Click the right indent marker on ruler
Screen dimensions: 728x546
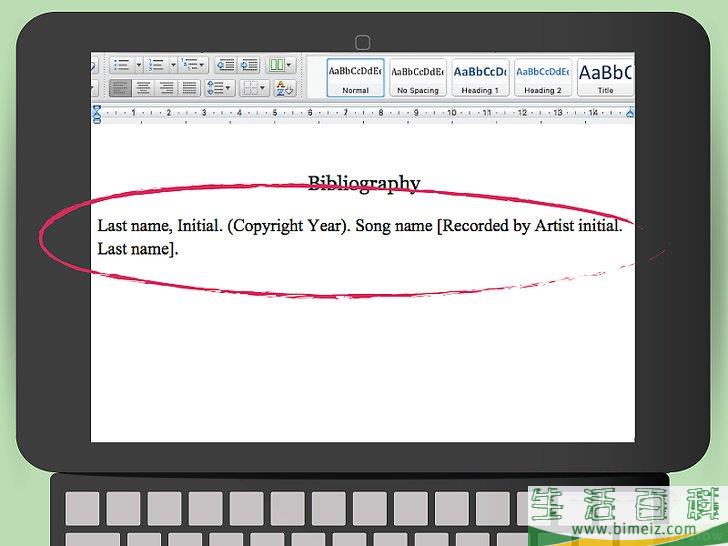pos(630,112)
